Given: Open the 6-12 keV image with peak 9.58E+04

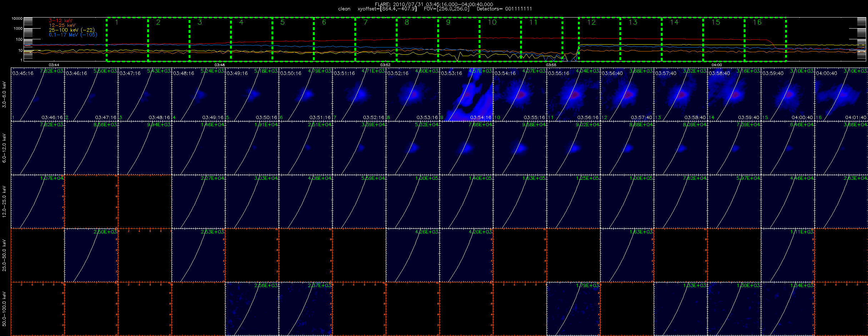Looking at the screenshot, I should click(520, 148).
